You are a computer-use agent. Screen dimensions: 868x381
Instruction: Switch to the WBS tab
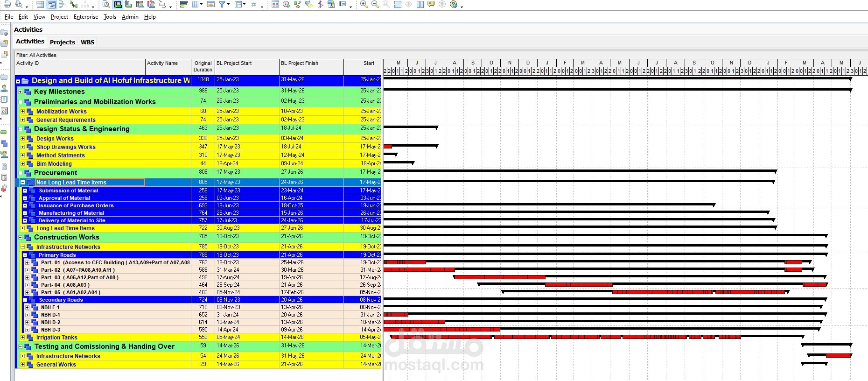(87, 42)
